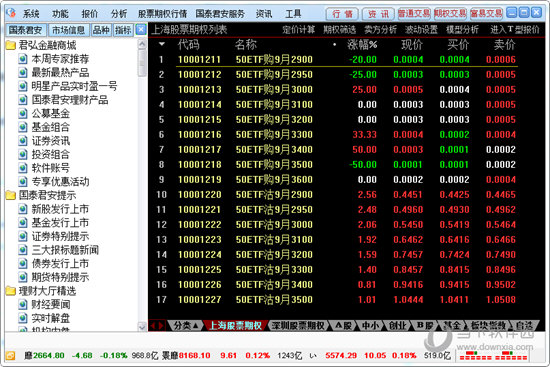The image size is (550, 367).
Task: Open the 分析 menu
Action: (119, 14)
